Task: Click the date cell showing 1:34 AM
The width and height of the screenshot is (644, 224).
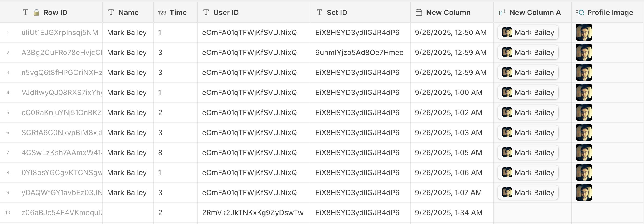Action: click(448, 213)
